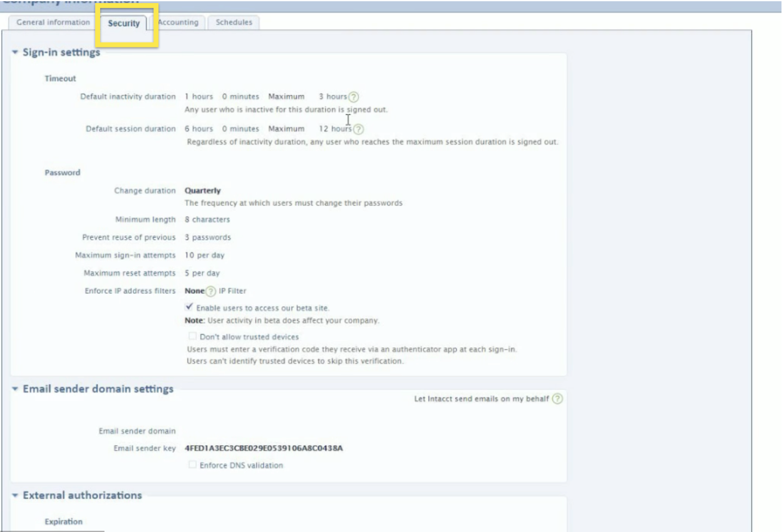Select the Security tab
This screenshot has width=784, height=532.
point(123,23)
